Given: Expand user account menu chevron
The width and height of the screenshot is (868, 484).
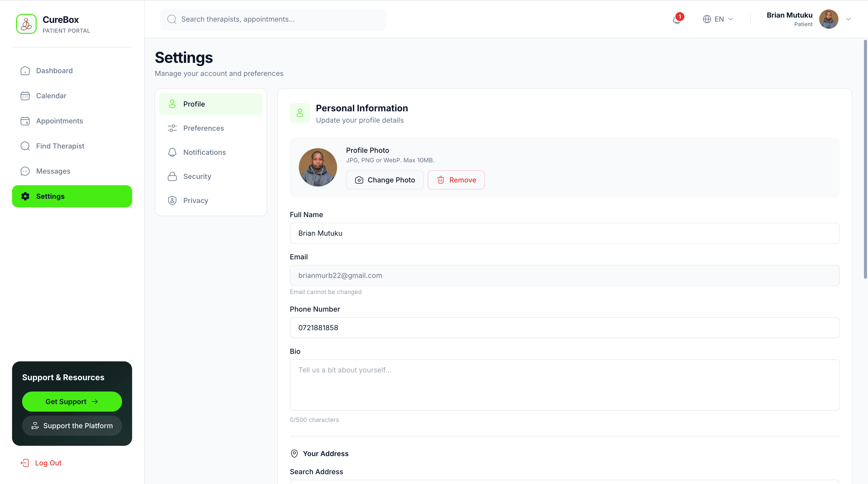Looking at the screenshot, I should pyautogui.click(x=848, y=19).
